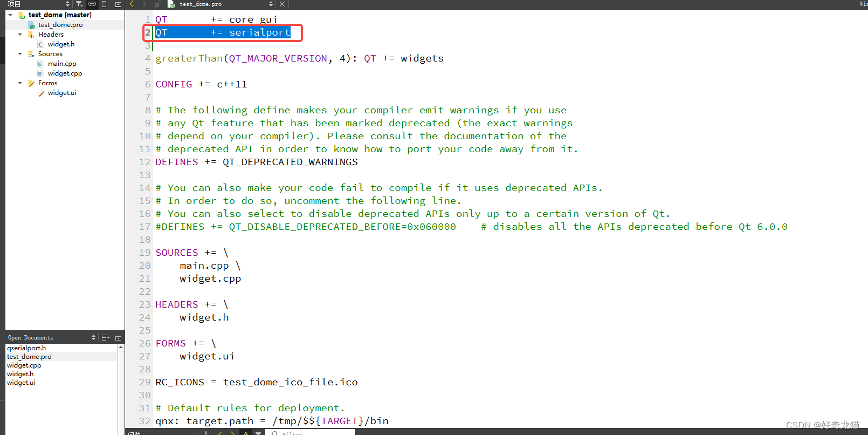The image size is (868, 435).
Task: Open the Issues filter category dropdown
Action: [259, 433]
